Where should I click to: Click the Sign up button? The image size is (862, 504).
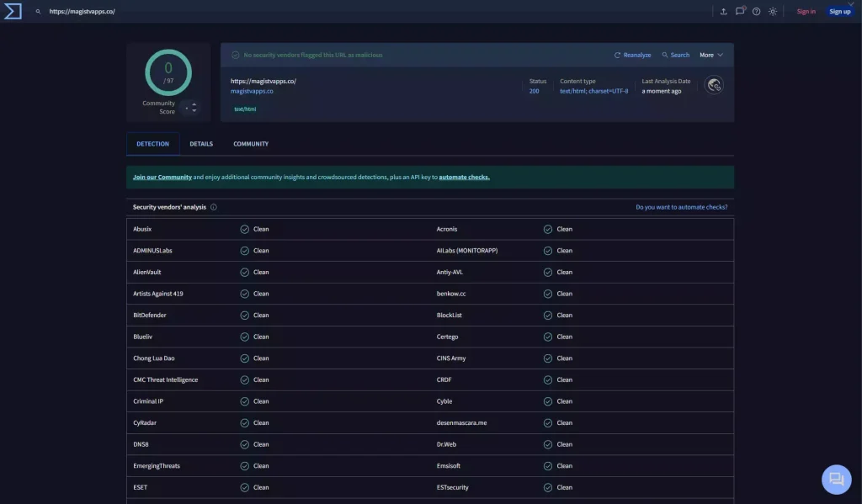(839, 12)
